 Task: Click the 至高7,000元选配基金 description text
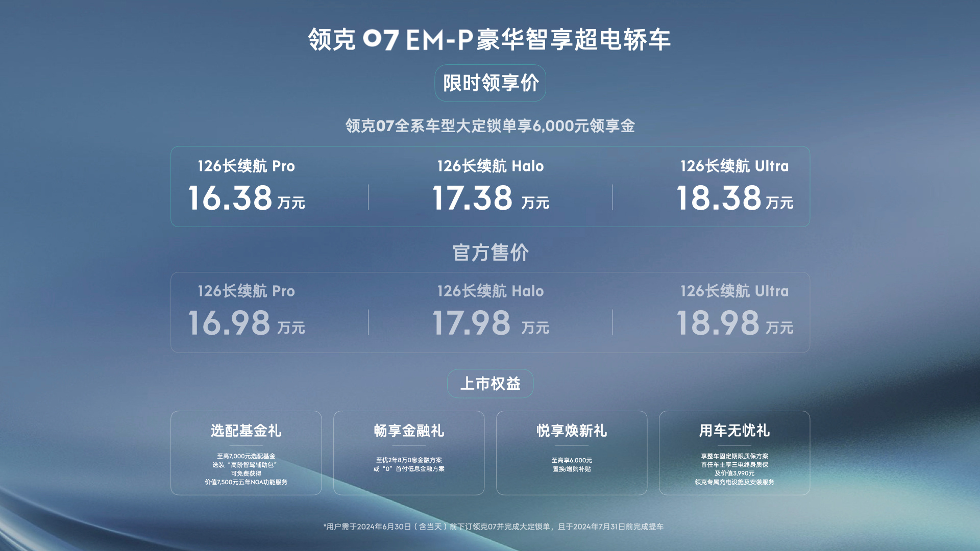(246, 456)
